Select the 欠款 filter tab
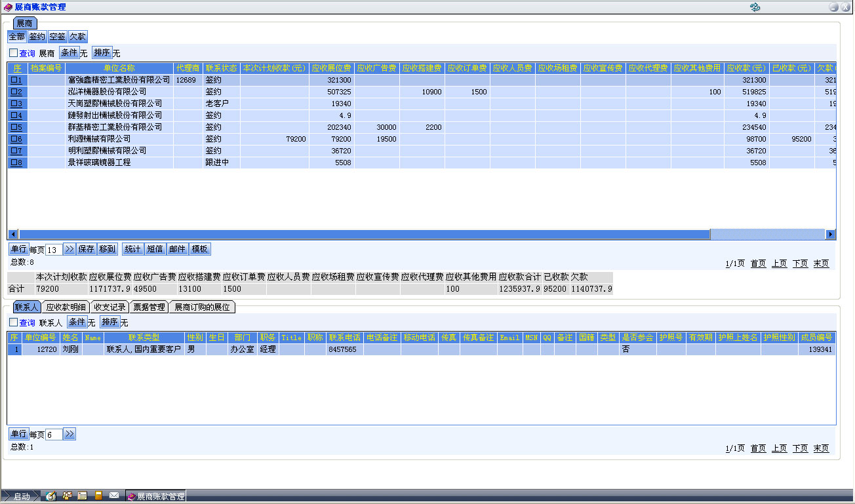 click(x=77, y=37)
